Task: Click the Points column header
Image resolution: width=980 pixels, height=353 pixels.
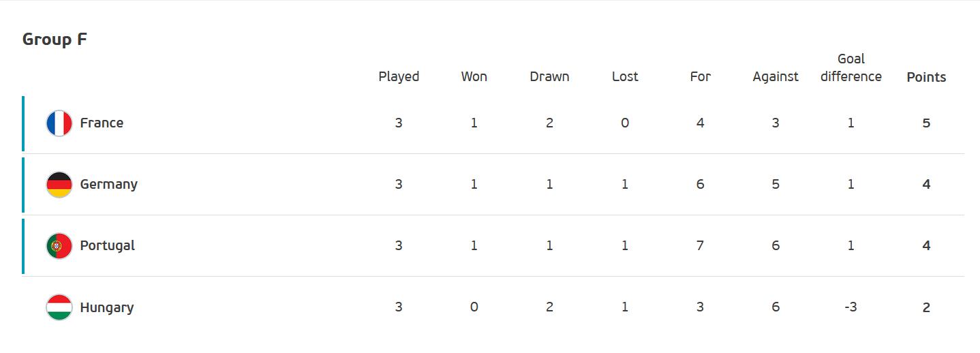Action: [x=926, y=77]
